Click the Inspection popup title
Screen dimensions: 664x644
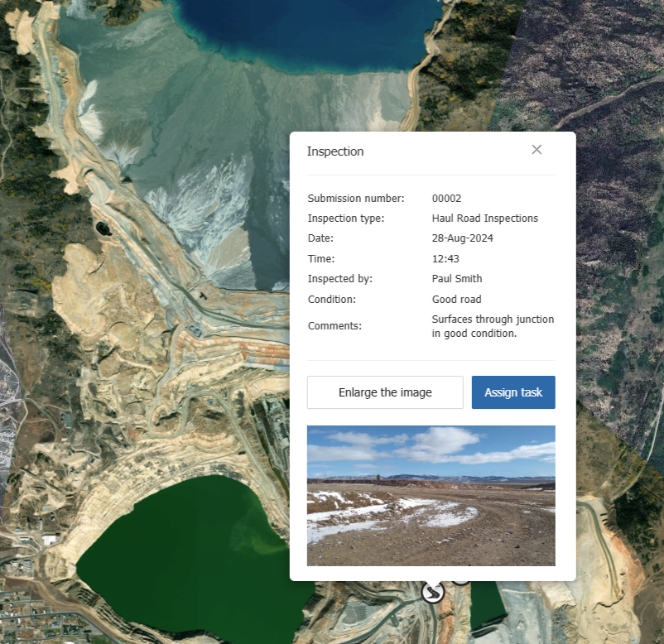pos(335,151)
